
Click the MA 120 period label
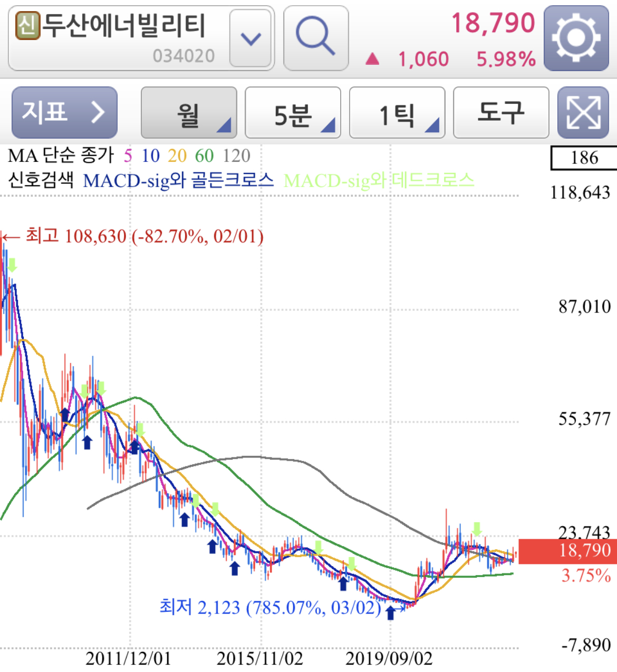pyautogui.click(x=236, y=155)
